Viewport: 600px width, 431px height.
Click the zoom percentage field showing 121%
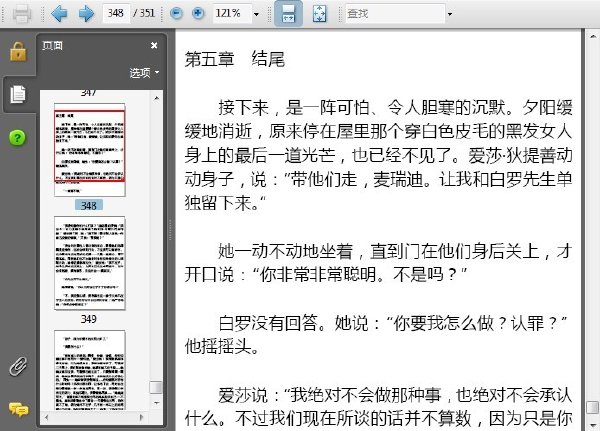point(232,13)
